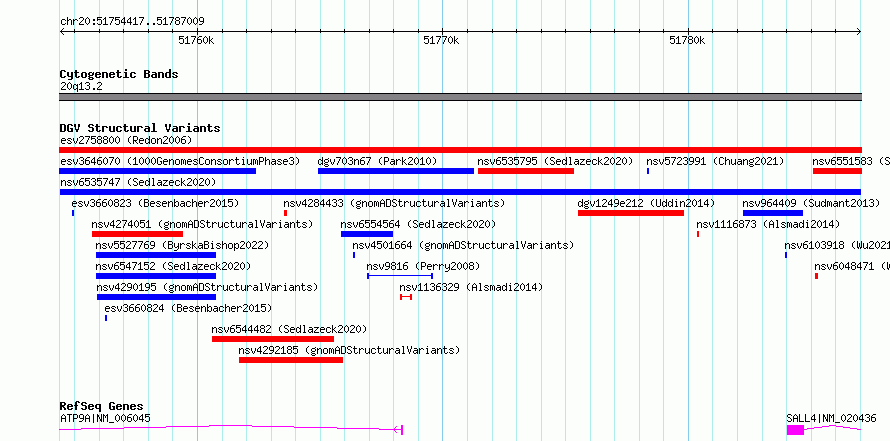The width and height of the screenshot is (890, 441).
Task: Click the thin blue nsv9816 interval line
Action: 400,276
